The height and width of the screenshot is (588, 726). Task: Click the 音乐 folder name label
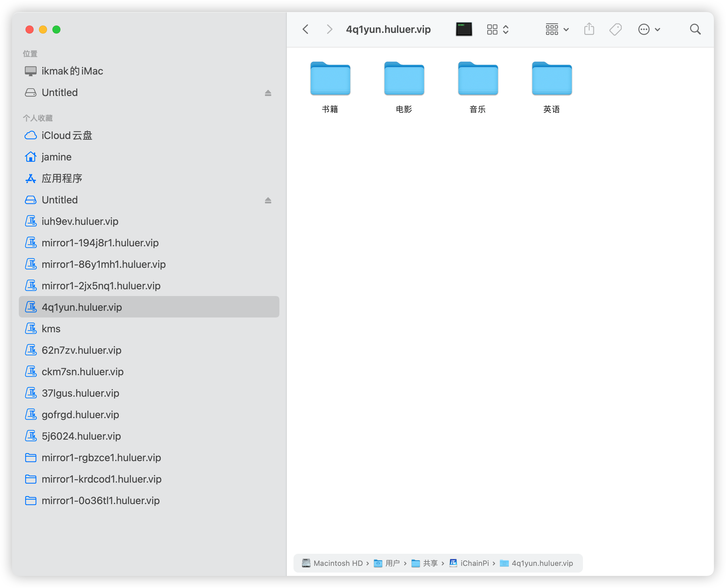[478, 109]
